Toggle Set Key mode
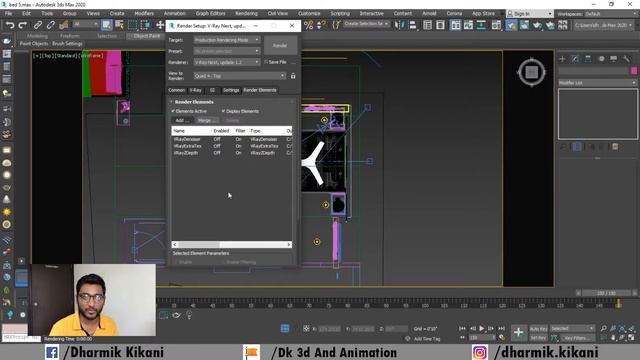 [x=538, y=338]
